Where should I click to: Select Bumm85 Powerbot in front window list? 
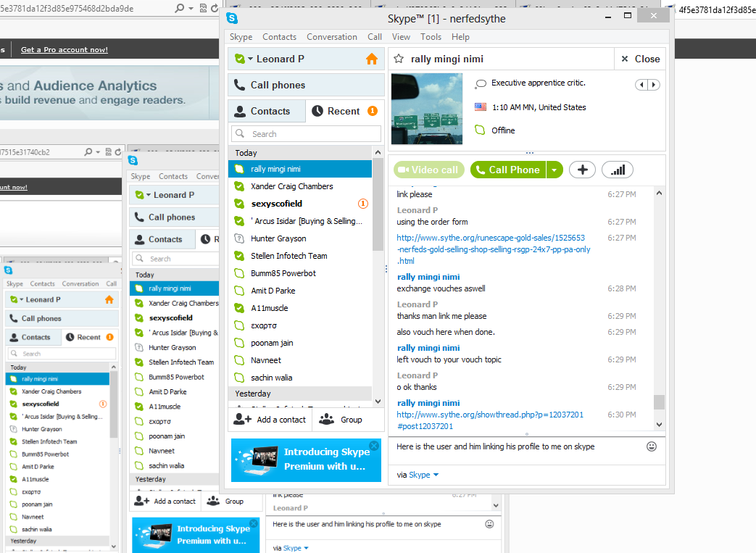pyautogui.click(x=300, y=273)
